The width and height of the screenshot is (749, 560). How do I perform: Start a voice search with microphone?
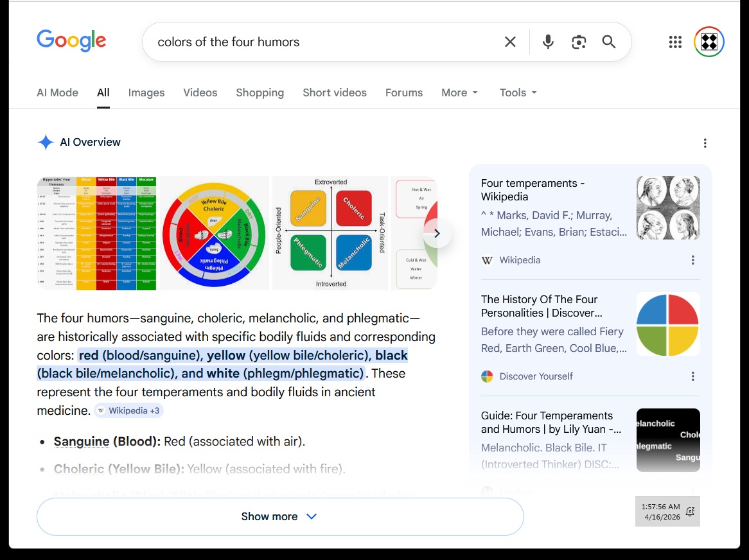pyautogui.click(x=548, y=42)
